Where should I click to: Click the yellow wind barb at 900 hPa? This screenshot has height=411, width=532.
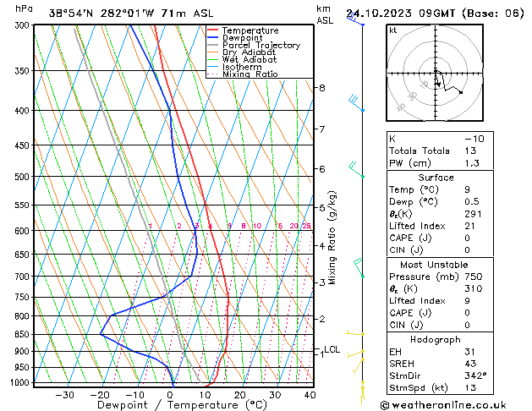click(355, 353)
